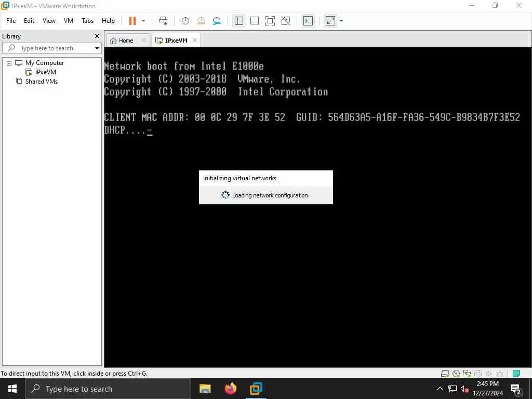This screenshot has height=399, width=532.
Task: Open the Windows Start menu
Action: 12,389
